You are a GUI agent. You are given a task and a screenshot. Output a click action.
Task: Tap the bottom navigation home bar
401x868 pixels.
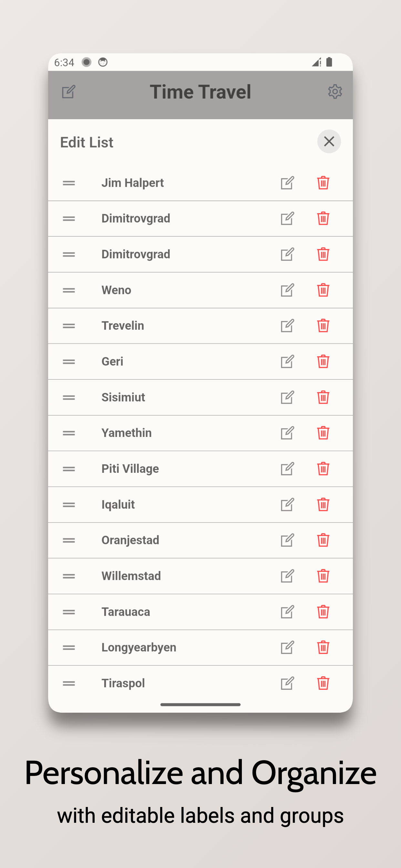click(200, 705)
